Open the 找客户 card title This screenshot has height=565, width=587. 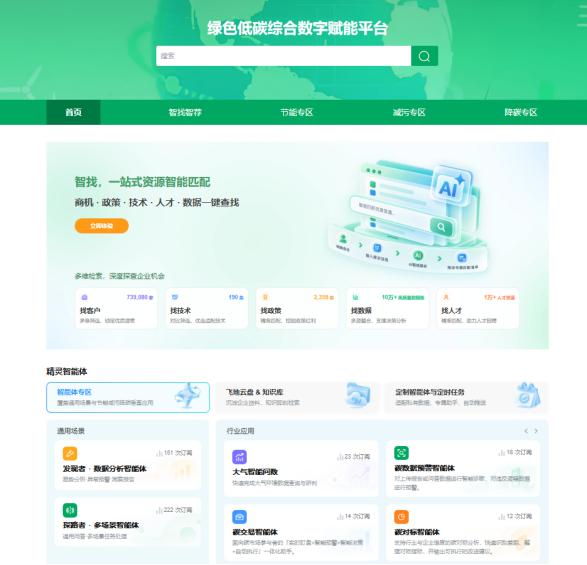[x=90, y=311]
